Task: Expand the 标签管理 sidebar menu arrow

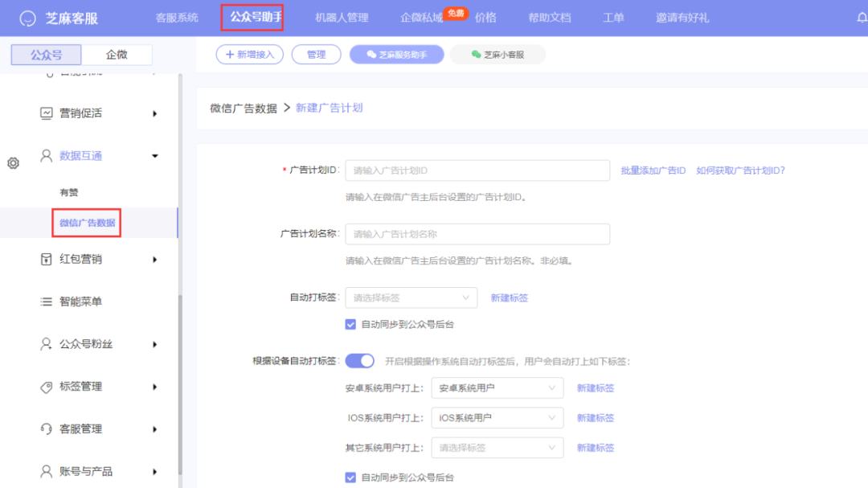Action: pyautogui.click(x=155, y=387)
